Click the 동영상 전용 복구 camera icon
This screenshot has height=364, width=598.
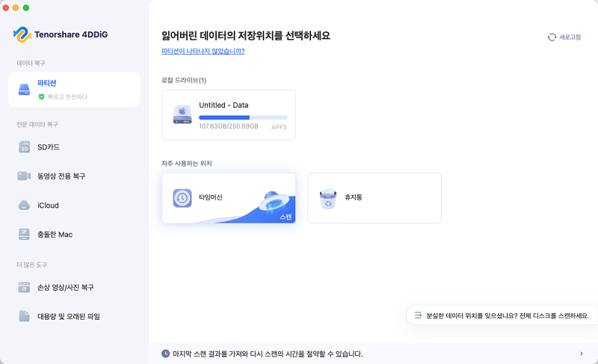24,176
